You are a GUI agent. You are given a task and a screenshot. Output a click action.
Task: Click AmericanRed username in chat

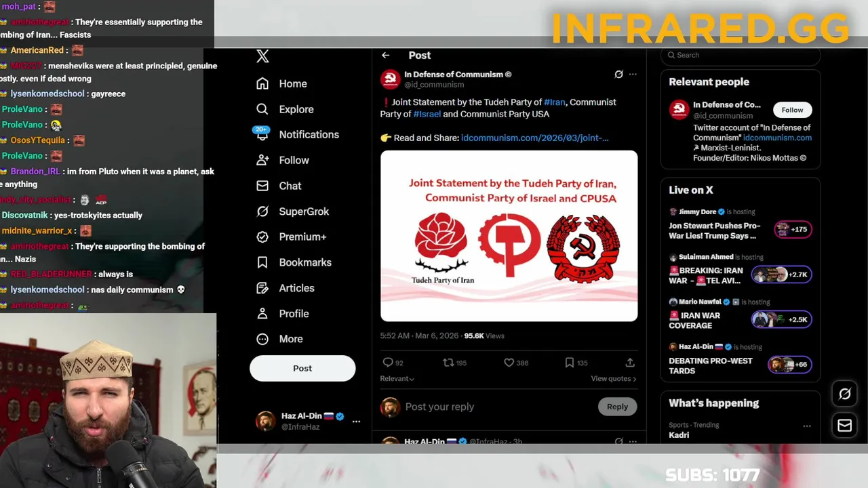(37, 50)
